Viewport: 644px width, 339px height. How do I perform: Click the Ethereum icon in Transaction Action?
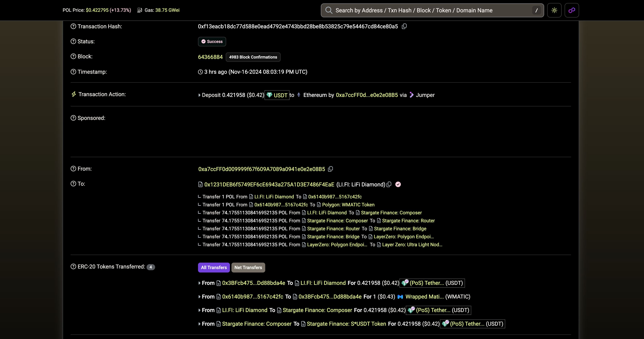(298, 95)
